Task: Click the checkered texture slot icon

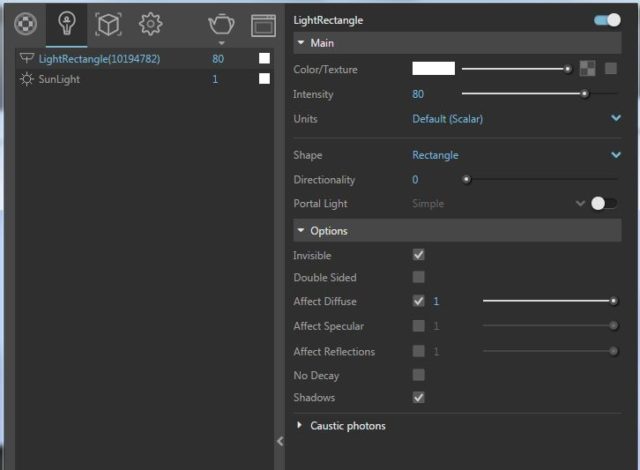Action: pos(588,69)
